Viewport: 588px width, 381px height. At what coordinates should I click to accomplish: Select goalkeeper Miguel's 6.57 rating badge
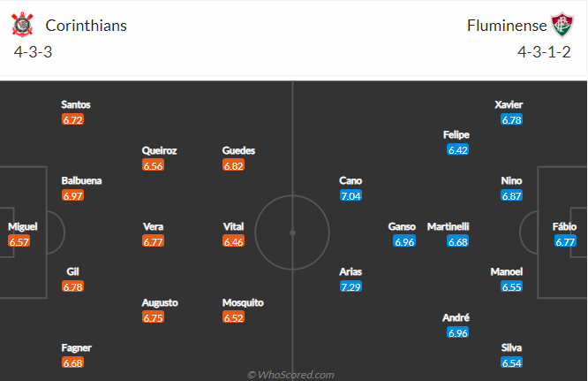(19, 241)
